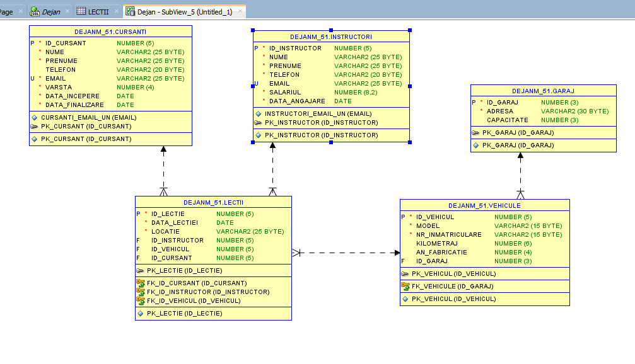Viewport: 635px width, 364px height.
Task: Select the DEJANM_51.INSTRUCTORI table header
Action: point(331,37)
